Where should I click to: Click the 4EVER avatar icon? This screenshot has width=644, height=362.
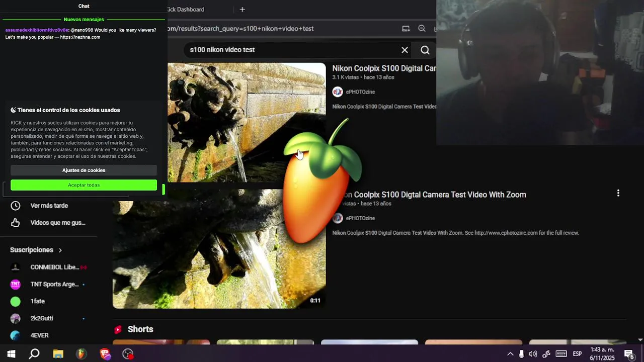[x=16, y=335]
